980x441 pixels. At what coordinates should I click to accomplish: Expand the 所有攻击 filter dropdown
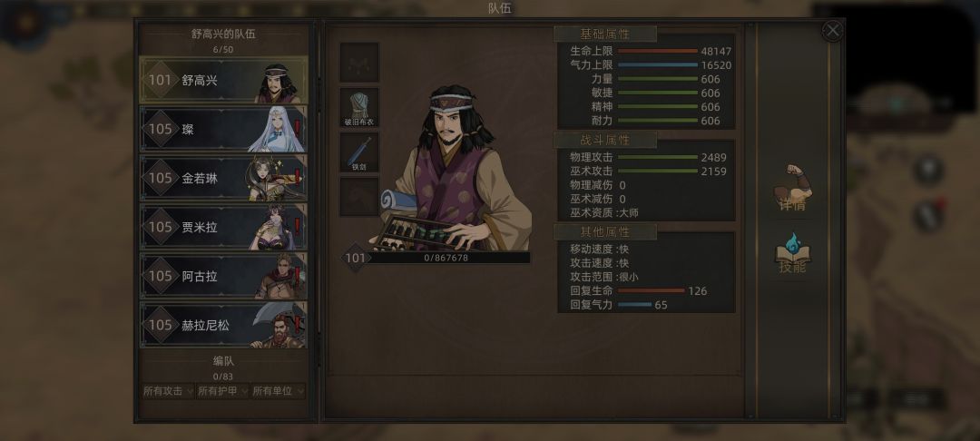coord(168,391)
